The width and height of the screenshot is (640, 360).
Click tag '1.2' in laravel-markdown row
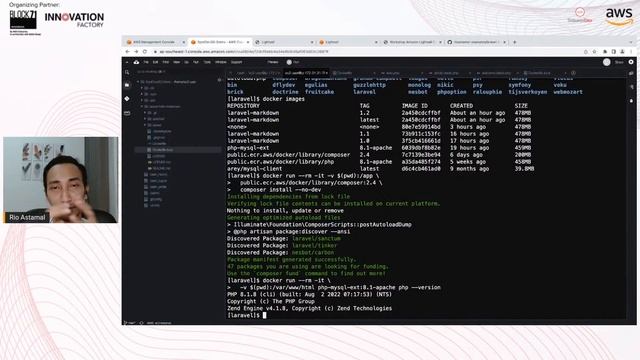364,113
